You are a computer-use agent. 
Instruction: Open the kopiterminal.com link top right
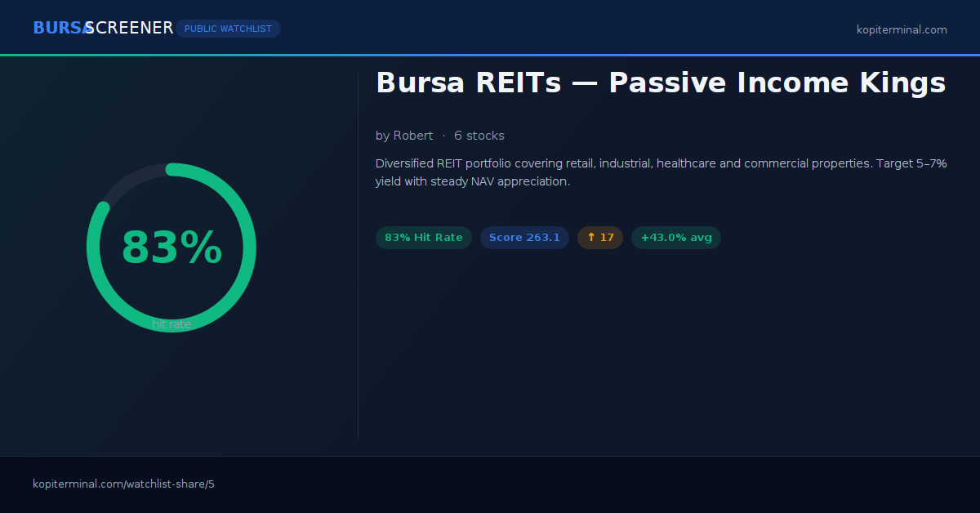pos(902,29)
